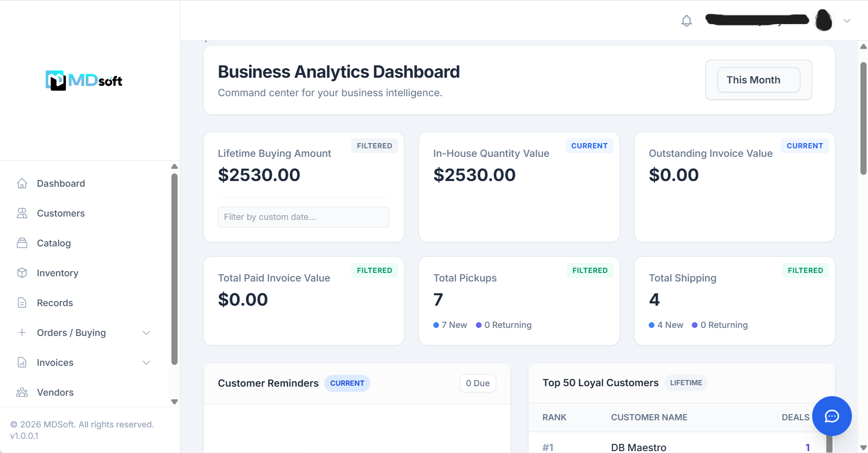
Task: Click the 4 New shipping legend
Action: click(x=666, y=325)
